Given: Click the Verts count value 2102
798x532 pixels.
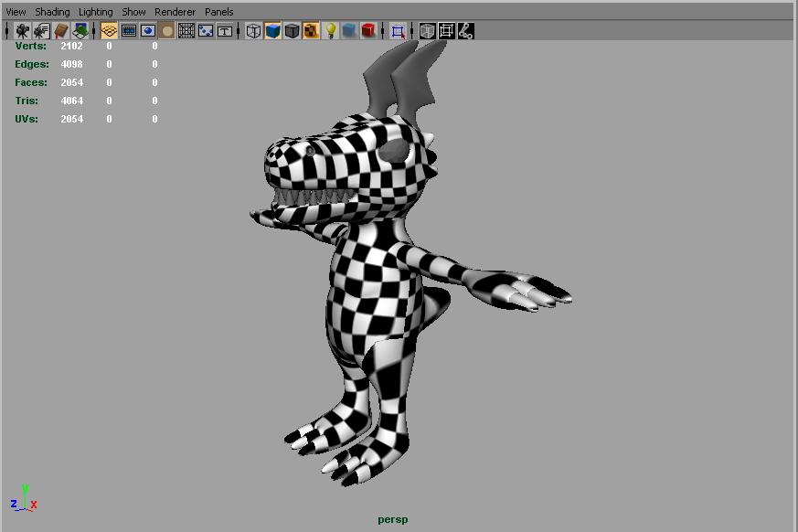Looking at the screenshot, I should point(72,46).
